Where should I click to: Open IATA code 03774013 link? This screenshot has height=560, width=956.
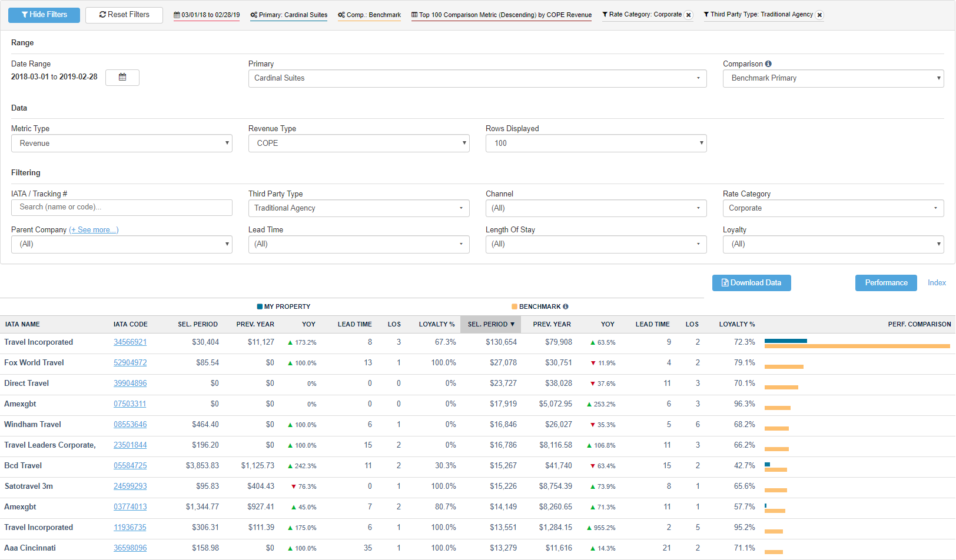pyautogui.click(x=130, y=507)
